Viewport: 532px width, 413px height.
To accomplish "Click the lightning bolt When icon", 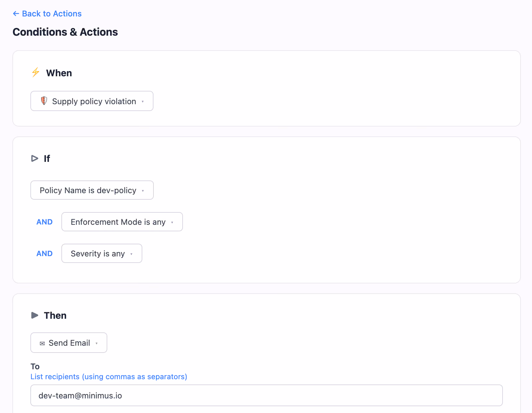I will [x=36, y=72].
